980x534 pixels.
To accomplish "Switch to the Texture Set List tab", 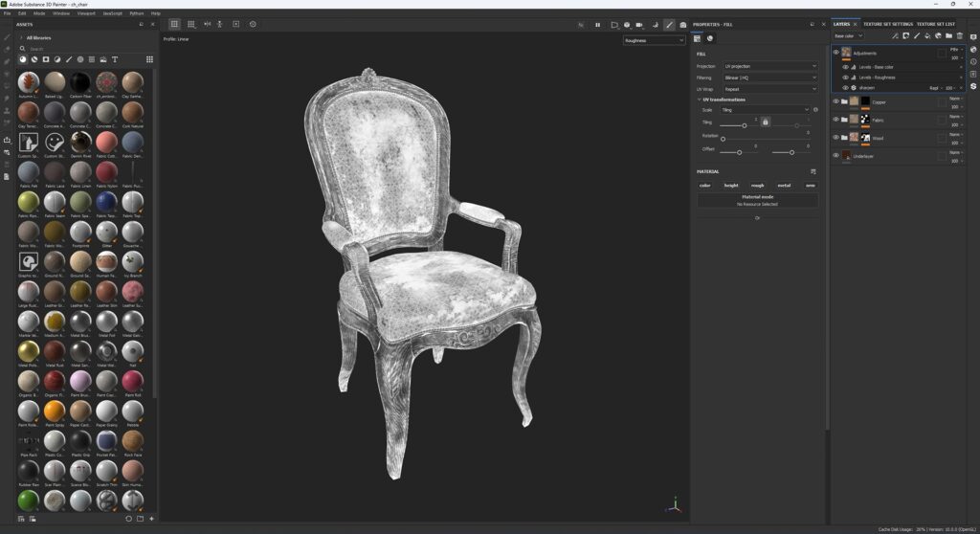I will tap(936, 24).
